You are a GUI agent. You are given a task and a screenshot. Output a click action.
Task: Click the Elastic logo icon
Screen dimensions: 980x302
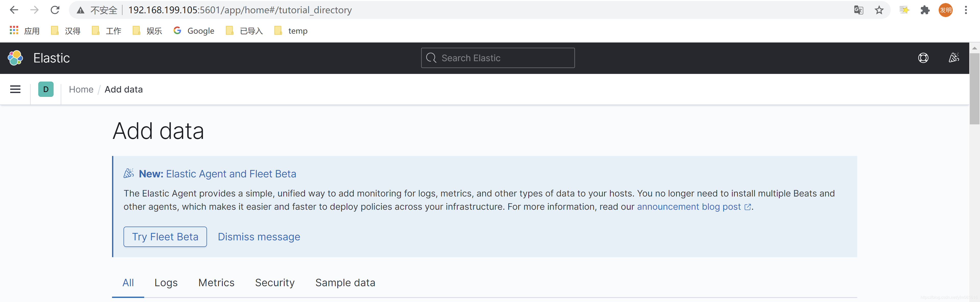click(16, 58)
